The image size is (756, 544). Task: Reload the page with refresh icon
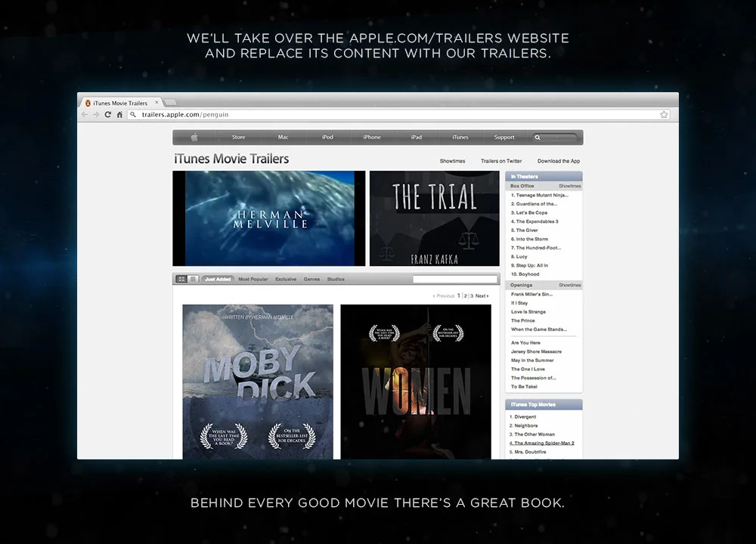point(107,115)
